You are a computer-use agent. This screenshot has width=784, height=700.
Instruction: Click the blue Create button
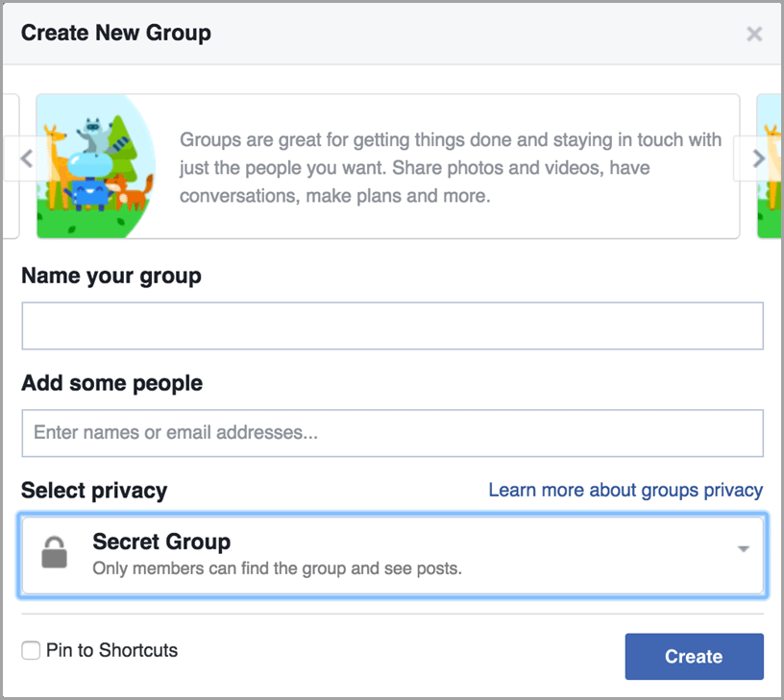tap(694, 657)
